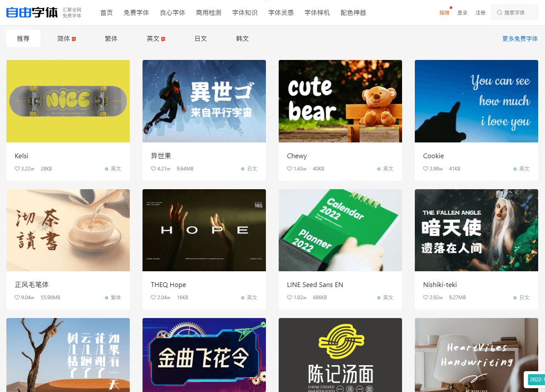Click the heart icon under Chewy
The height and width of the screenshot is (392, 545).
coord(290,169)
